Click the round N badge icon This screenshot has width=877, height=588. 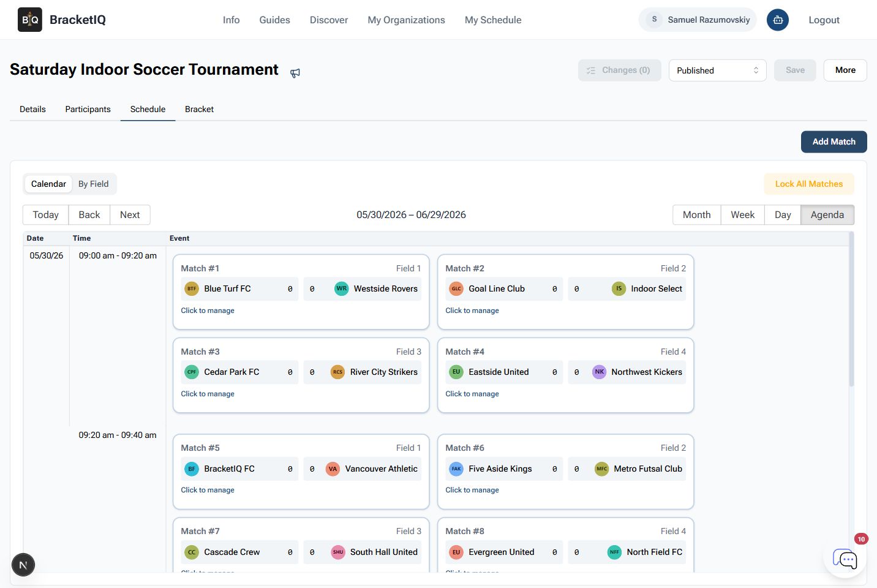click(23, 565)
